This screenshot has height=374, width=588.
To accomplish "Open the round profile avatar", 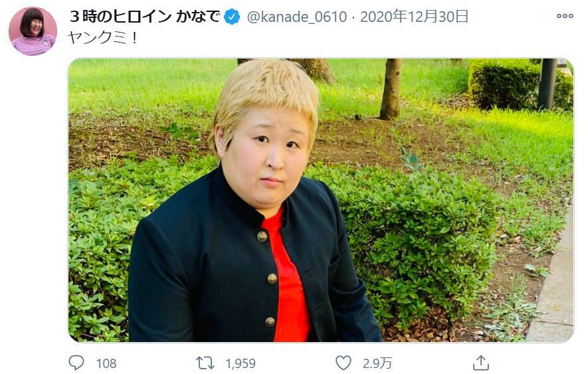I will click(x=33, y=31).
